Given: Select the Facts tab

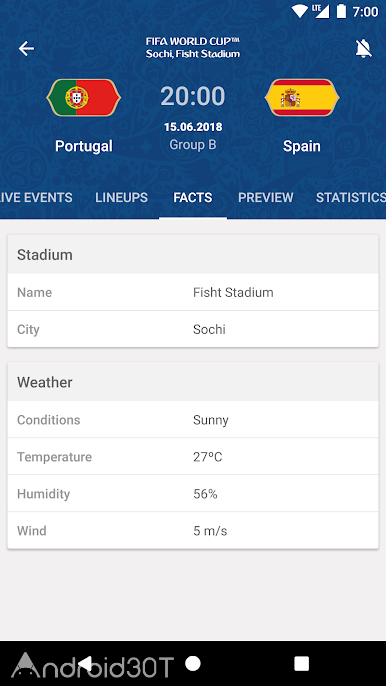Looking at the screenshot, I should (193, 197).
